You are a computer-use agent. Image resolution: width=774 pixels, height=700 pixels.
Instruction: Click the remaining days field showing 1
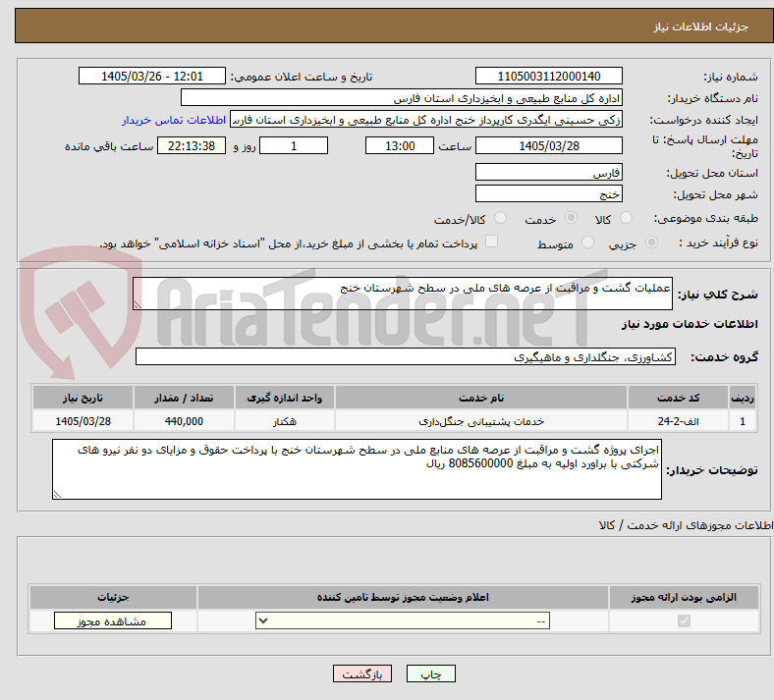coord(294,145)
